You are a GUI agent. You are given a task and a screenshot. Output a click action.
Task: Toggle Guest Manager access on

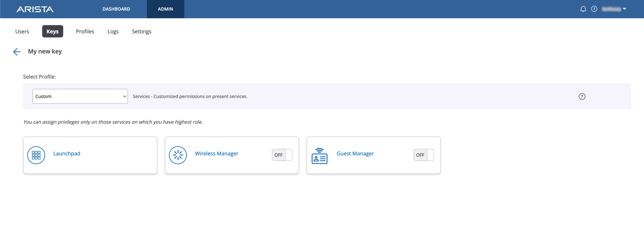pos(423,155)
